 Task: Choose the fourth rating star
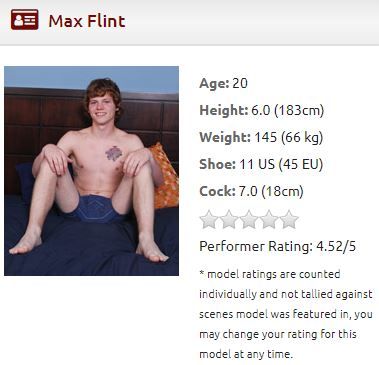click(x=269, y=219)
